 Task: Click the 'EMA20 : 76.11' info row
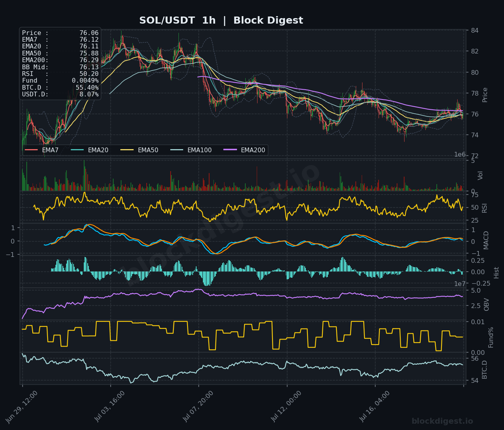click(x=60, y=46)
